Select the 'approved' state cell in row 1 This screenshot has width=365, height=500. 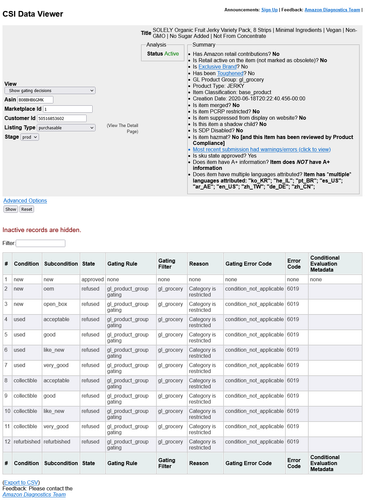[93, 279]
